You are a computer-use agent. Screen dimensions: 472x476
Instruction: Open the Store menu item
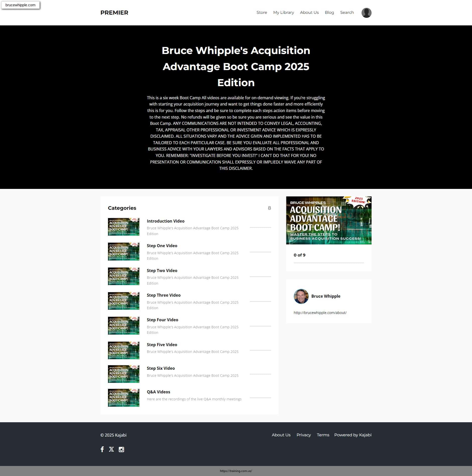click(x=262, y=13)
